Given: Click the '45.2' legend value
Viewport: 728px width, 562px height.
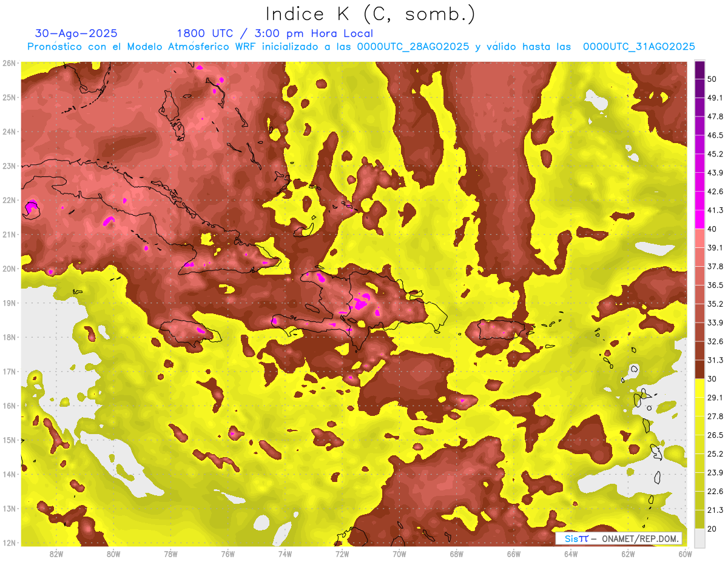Looking at the screenshot, I should pos(715,154).
